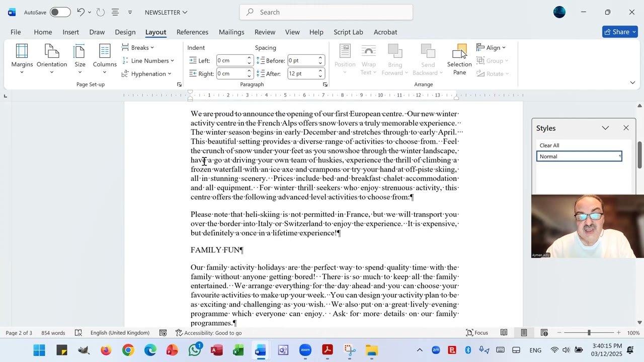Open Zoom from the taskbar

(305, 350)
